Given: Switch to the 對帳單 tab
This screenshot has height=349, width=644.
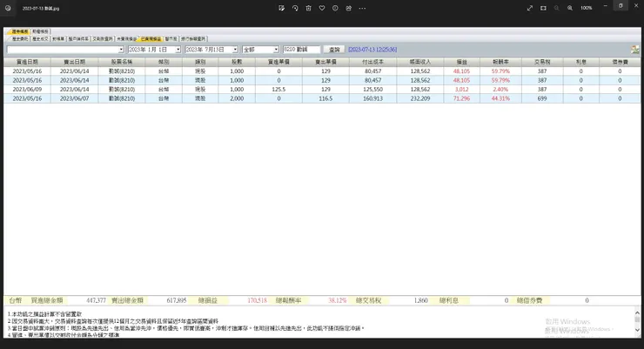Looking at the screenshot, I should (x=58, y=38).
